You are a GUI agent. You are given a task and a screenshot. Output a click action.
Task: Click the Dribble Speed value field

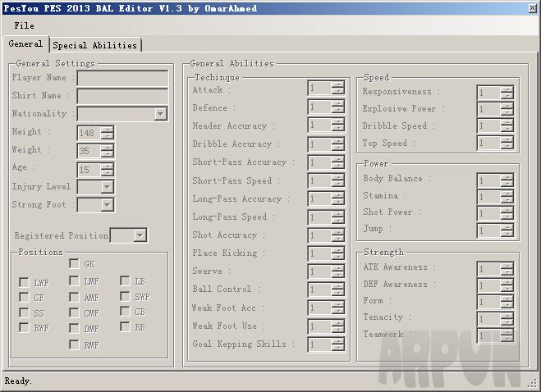coord(489,126)
